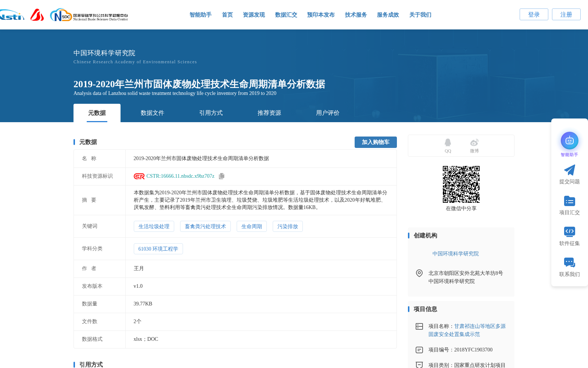The image size is (588, 368).
Task: Select data size value 39.77KB
Action: pyautogui.click(x=143, y=304)
